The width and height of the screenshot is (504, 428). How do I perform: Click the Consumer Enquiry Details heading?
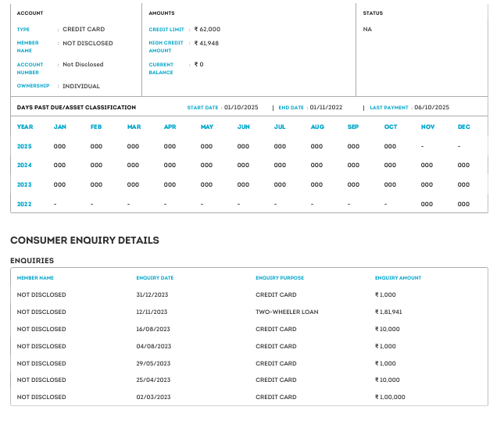click(x=84, y=240)
